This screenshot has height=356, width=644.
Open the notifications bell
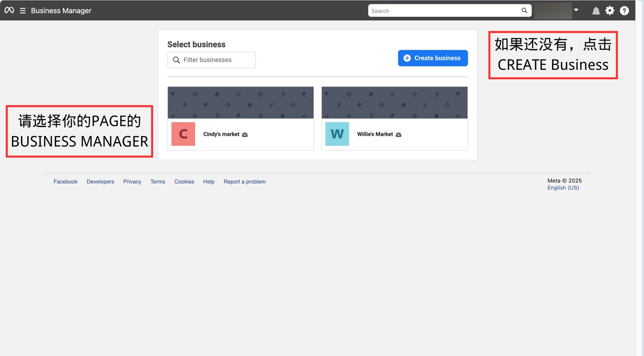point(596,11)
